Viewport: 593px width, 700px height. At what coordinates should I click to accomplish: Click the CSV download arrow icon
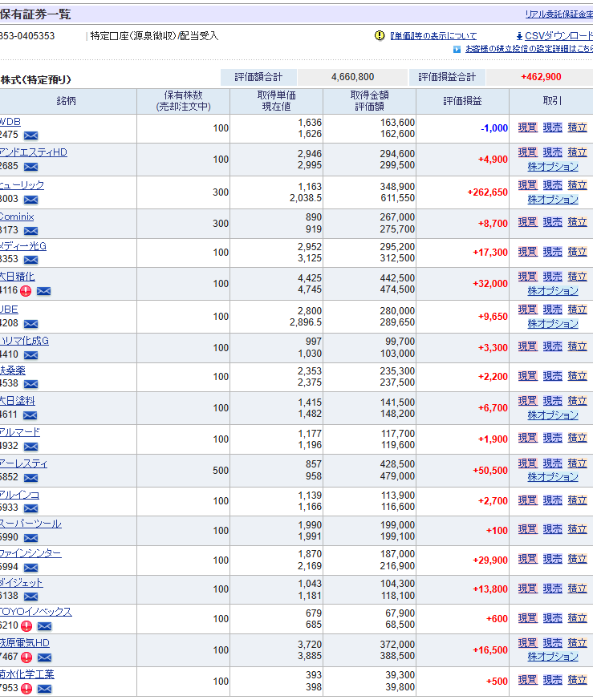[x=519, y=36]
